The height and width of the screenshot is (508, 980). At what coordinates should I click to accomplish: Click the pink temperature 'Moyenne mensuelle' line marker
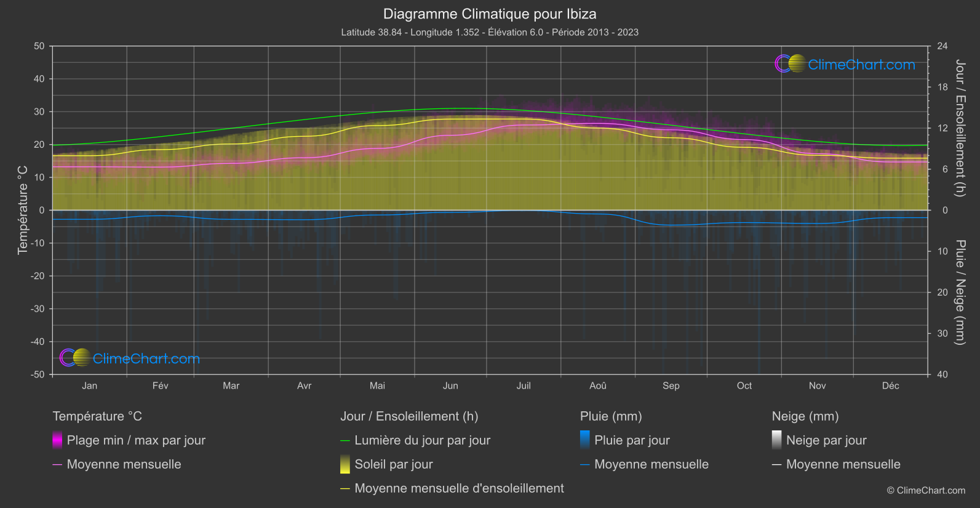click(x=57, y=464)
